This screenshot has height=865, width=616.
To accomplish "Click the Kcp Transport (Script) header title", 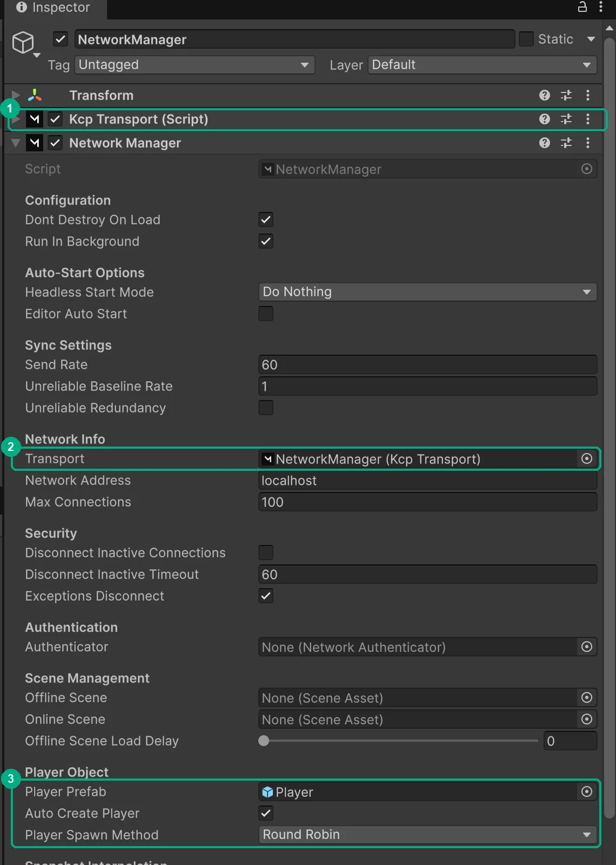I will [x=139, y=119].
